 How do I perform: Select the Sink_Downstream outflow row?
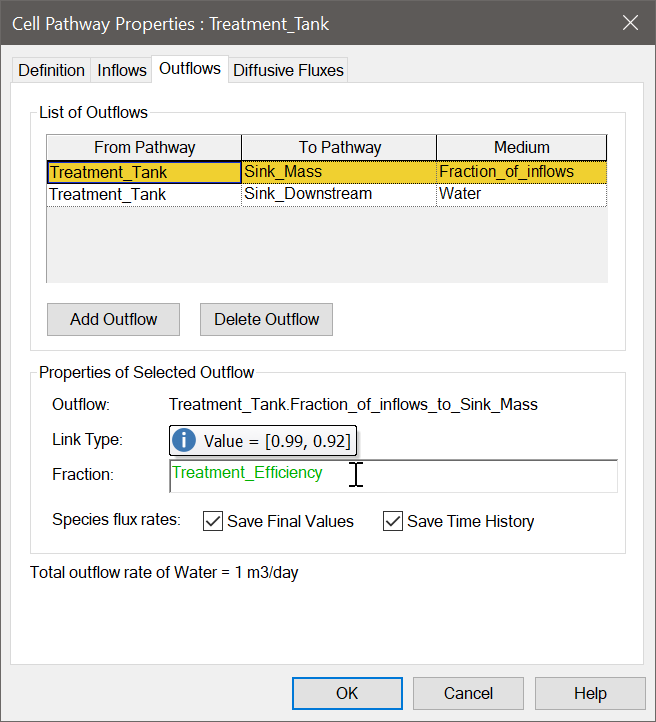tap(327, 195)
